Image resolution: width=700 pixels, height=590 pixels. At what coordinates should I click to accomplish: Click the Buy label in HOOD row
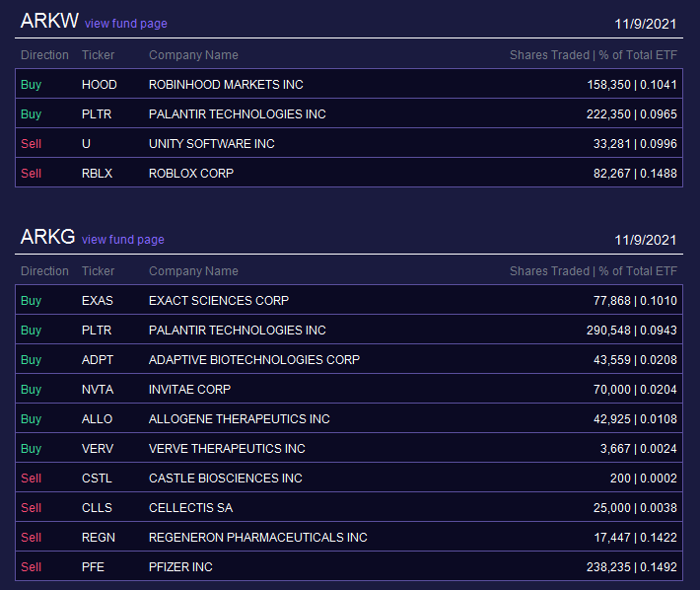31,85
